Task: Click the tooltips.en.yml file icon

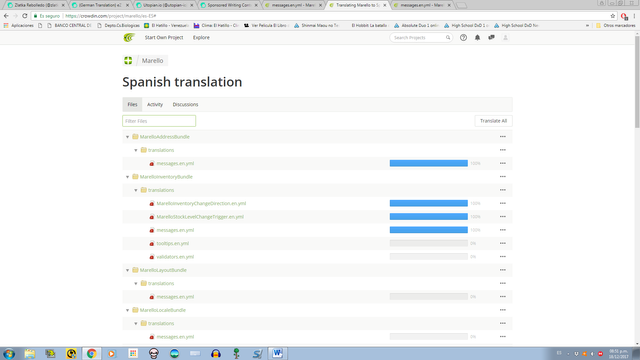Action: 152,244
